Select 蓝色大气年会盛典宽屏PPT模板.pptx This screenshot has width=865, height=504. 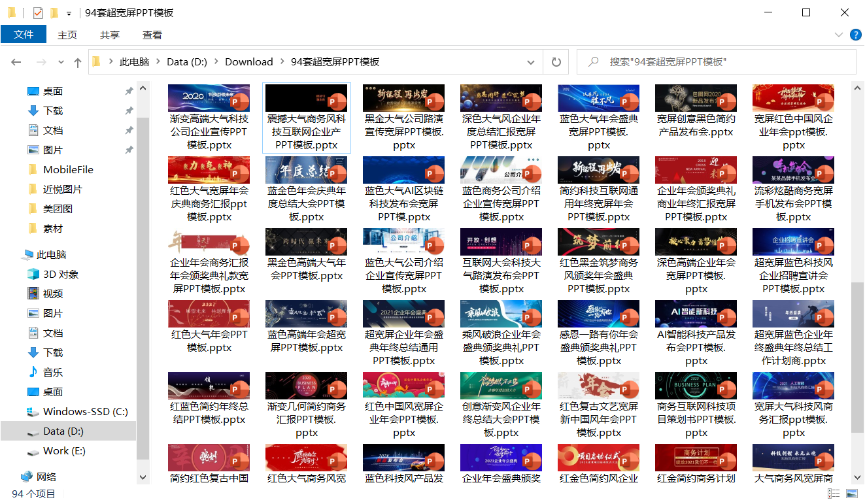pyautogui.click(x=599, y=118)
